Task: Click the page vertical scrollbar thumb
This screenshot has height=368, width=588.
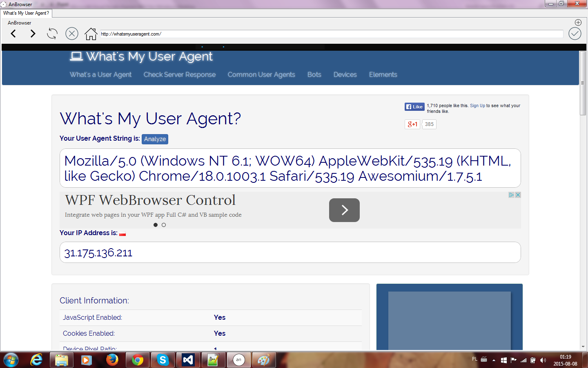Action: coord(583,83)
